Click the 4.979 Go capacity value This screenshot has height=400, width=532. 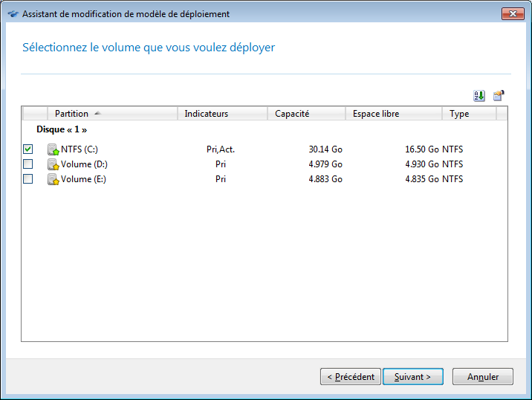[325, 164]
